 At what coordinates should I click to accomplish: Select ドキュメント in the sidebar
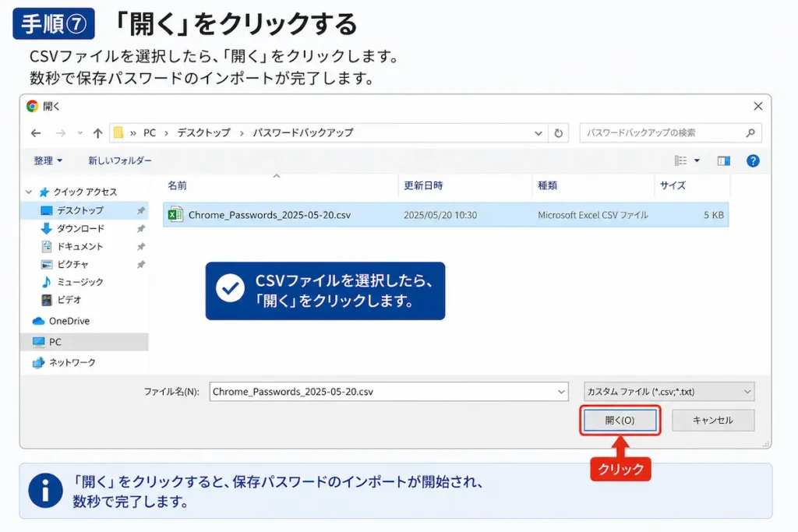(80, 246)
